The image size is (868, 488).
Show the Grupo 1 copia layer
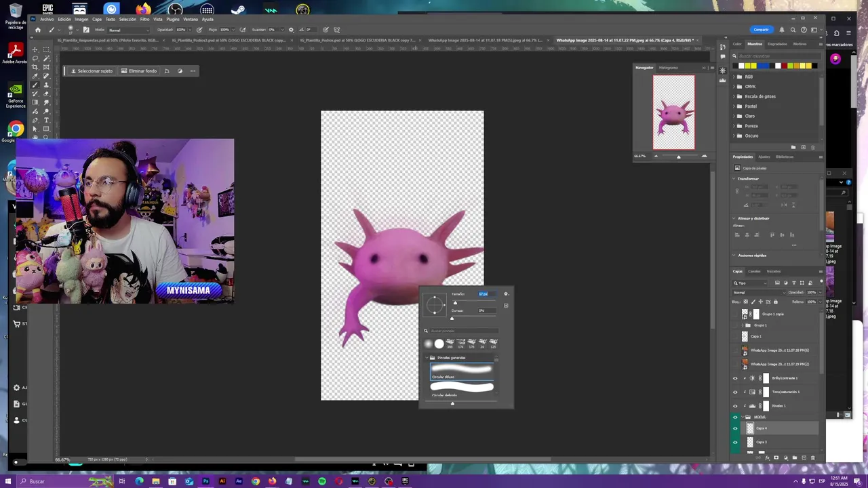tap(735, 314)
